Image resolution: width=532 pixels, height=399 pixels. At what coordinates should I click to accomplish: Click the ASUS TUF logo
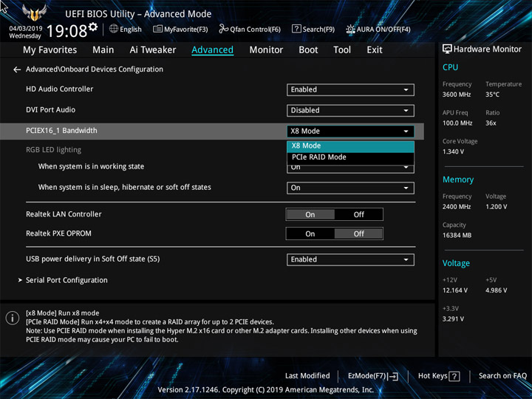click(34, 13)
